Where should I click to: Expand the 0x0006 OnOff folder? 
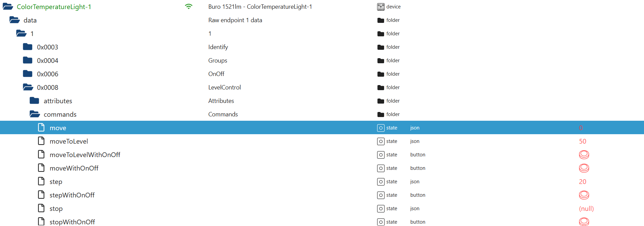28,74
